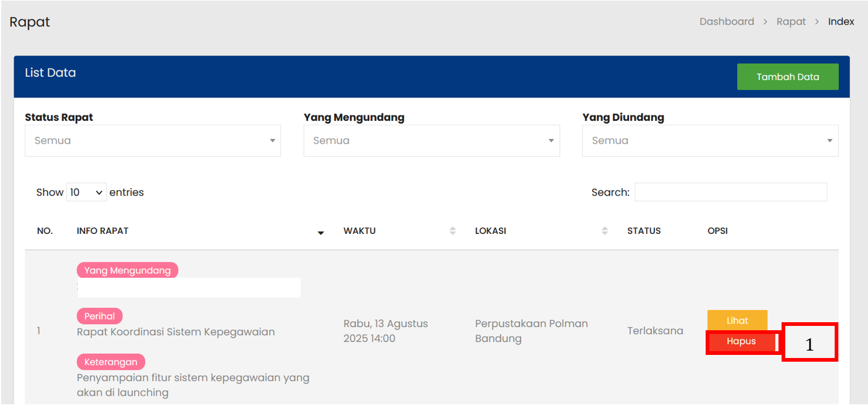Toggle the LOKASI column sort icon
Image resolution: width=868 pixels, height=408 pixels.
(x=604, y=231)
